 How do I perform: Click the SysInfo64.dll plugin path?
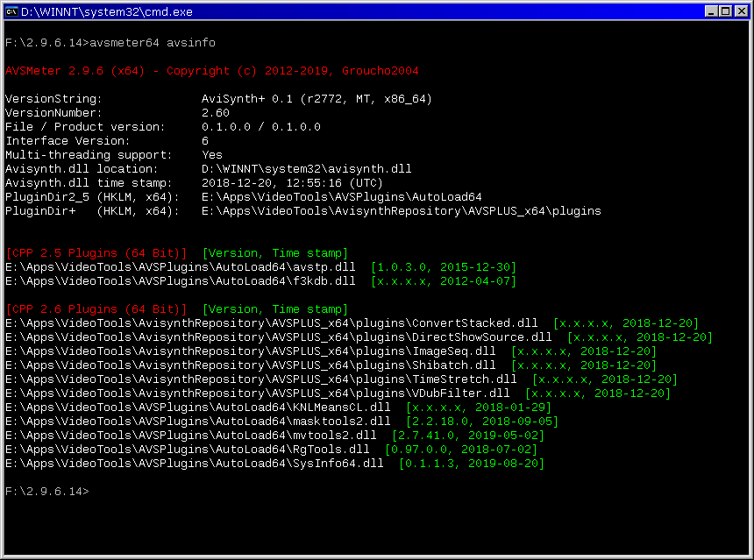pyautogui.click(x=194, y=464)
